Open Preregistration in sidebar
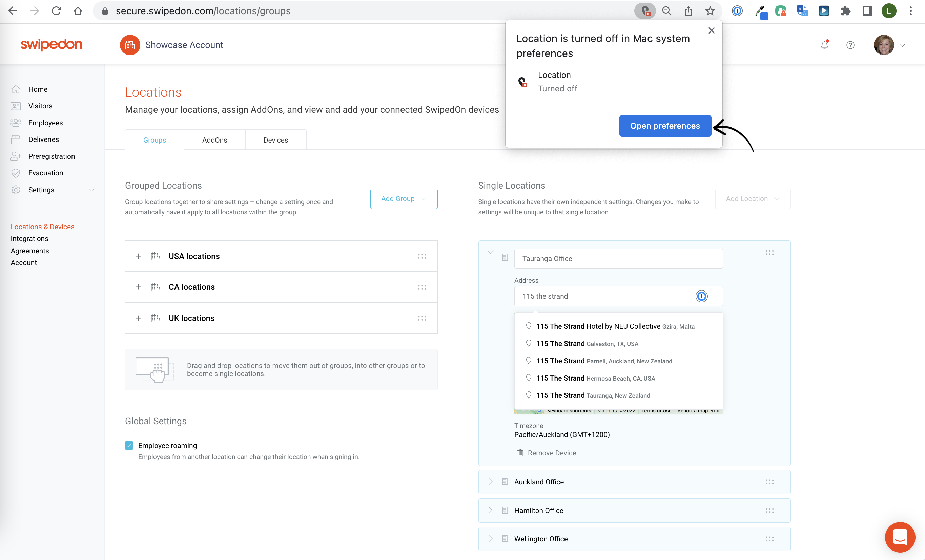This screenshot has width=925, height=560. pos(52,156)
